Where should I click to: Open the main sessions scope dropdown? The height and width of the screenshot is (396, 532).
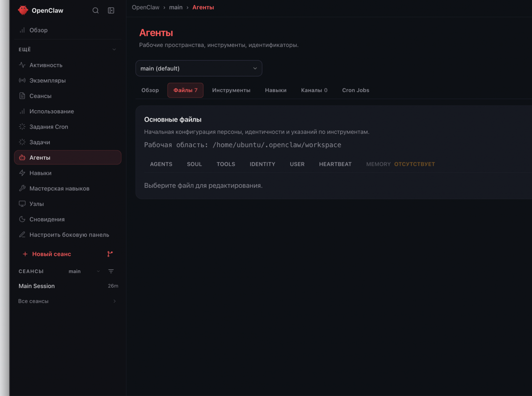(84, 271)
